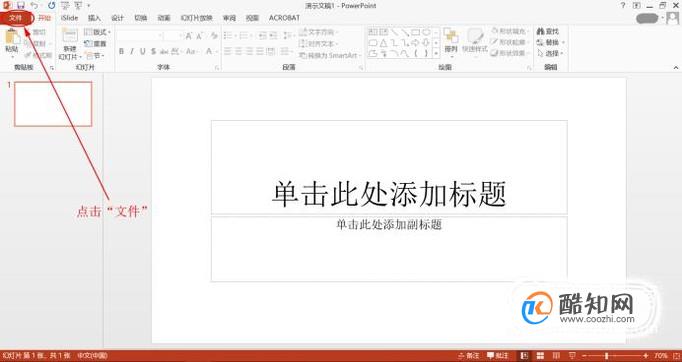This screenshot has height=362, width=682.
Task: Click the 批注 (Comments) status bar button
Action: point(498,356)
